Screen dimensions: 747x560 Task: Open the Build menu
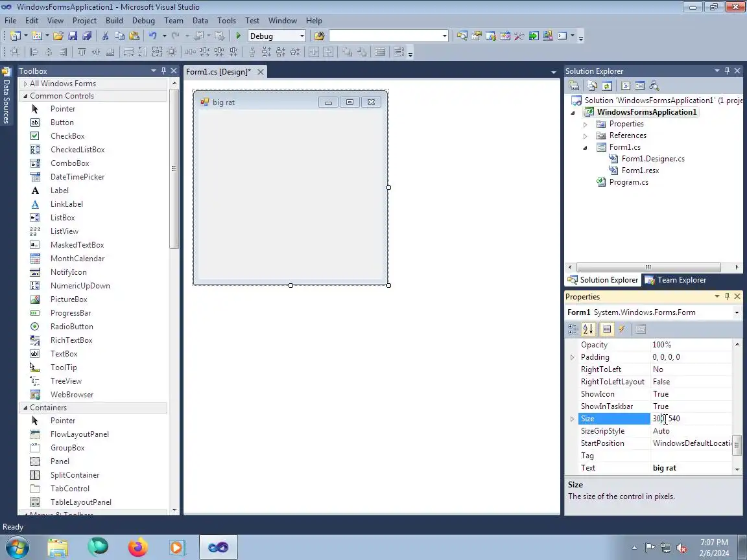point(114,21)
